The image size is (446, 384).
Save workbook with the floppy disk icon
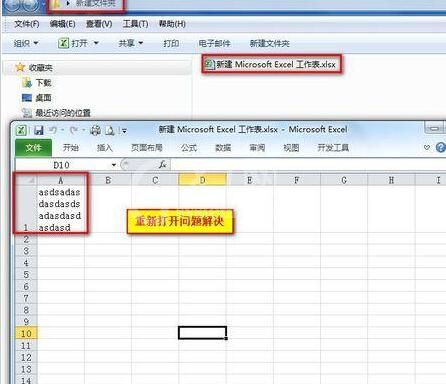[x=39, y=130]
